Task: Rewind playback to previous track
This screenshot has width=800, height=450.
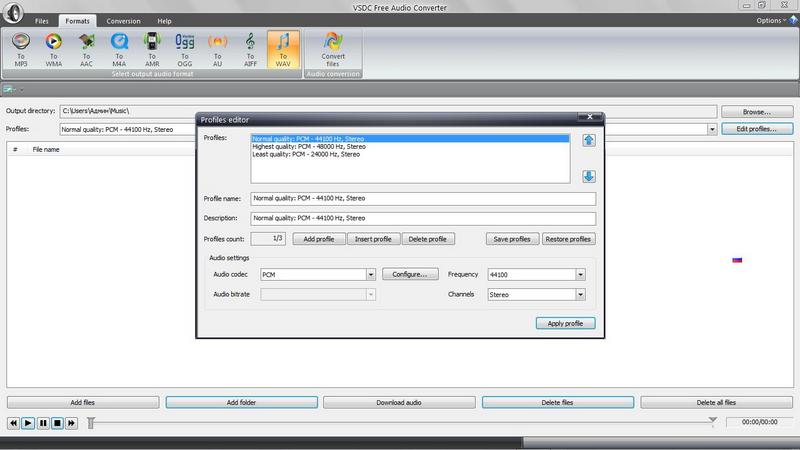Action: (x=13, y=423)
